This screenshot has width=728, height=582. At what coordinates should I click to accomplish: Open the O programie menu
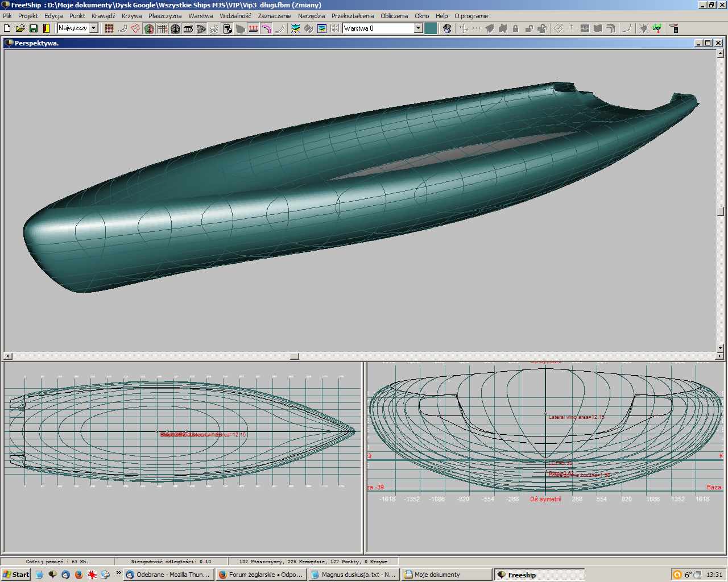(471, 16)
